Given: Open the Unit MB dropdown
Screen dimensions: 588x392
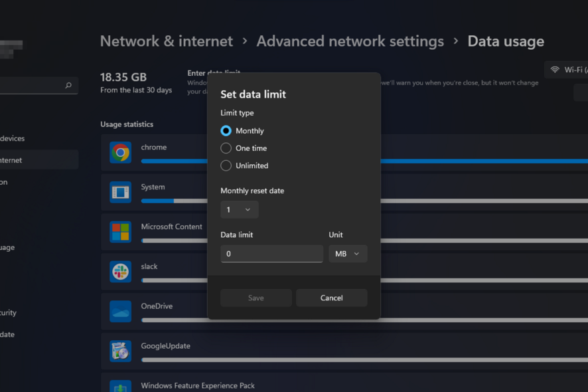Looking at the screenshot, I should coord(348,254).
